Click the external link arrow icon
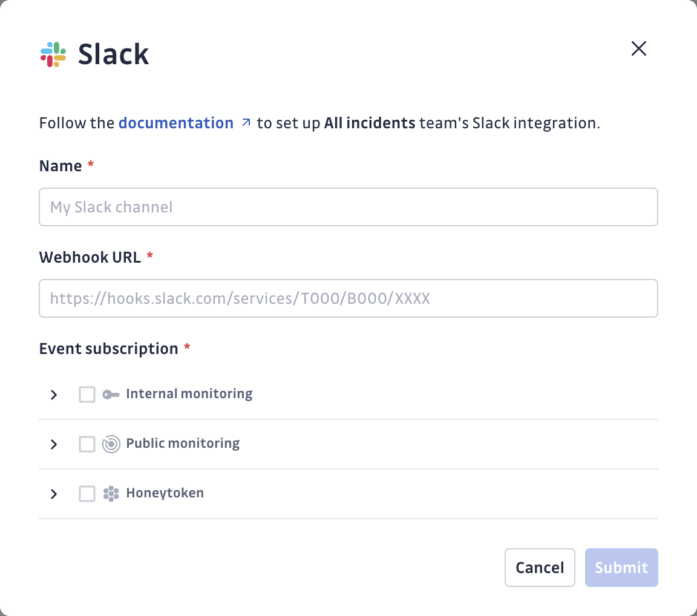Screen dimensions: 697x616 246,123
